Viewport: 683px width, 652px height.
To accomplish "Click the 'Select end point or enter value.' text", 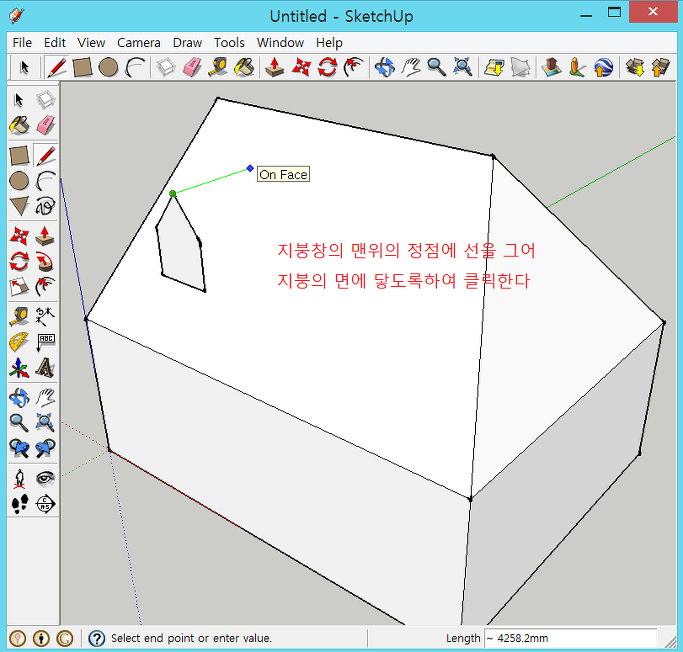I will 191,638.
